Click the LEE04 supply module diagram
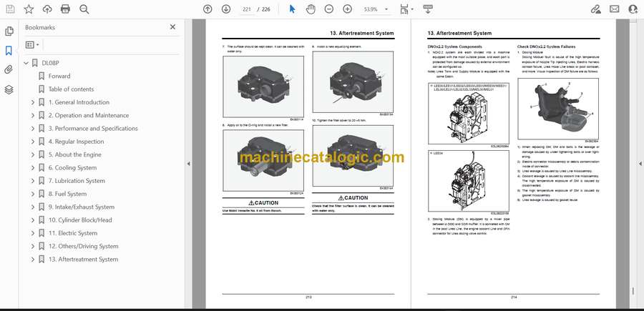The width and height of the screenshot is (644, 311). coord(468,181)
